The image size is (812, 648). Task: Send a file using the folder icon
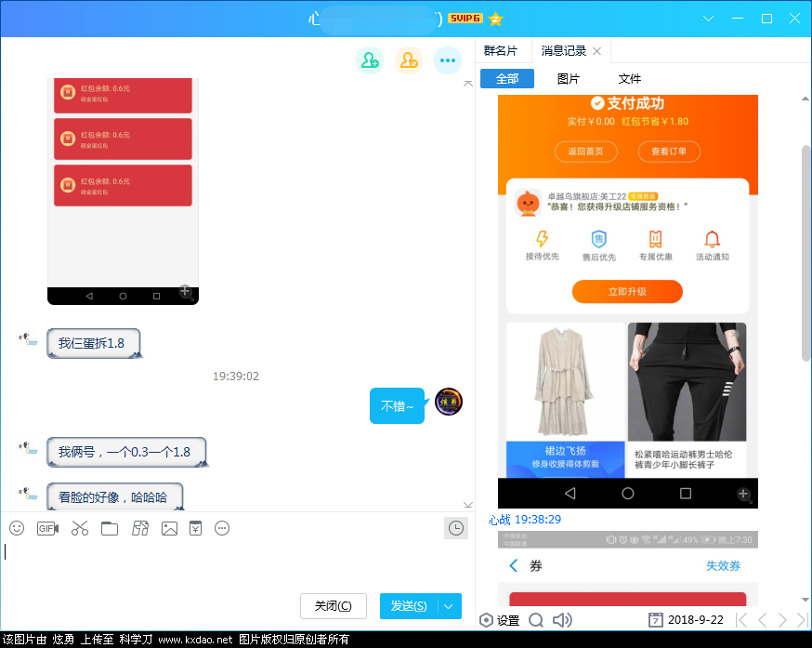click(110, 528)
